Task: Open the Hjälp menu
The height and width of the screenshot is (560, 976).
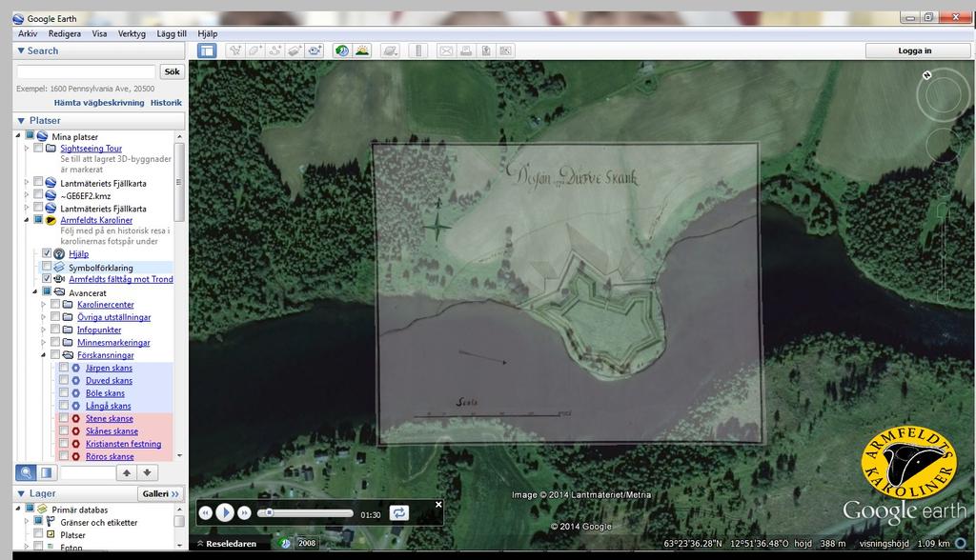Action: point(207,33)
